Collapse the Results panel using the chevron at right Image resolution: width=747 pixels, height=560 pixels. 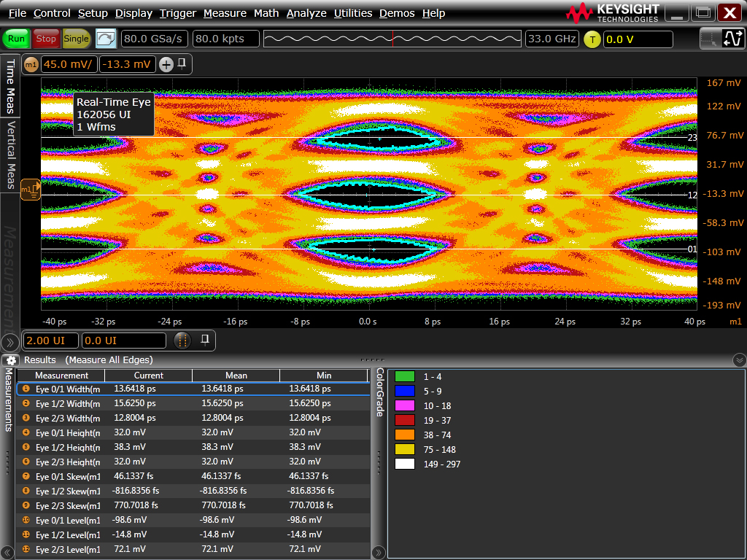coord(739,360)
